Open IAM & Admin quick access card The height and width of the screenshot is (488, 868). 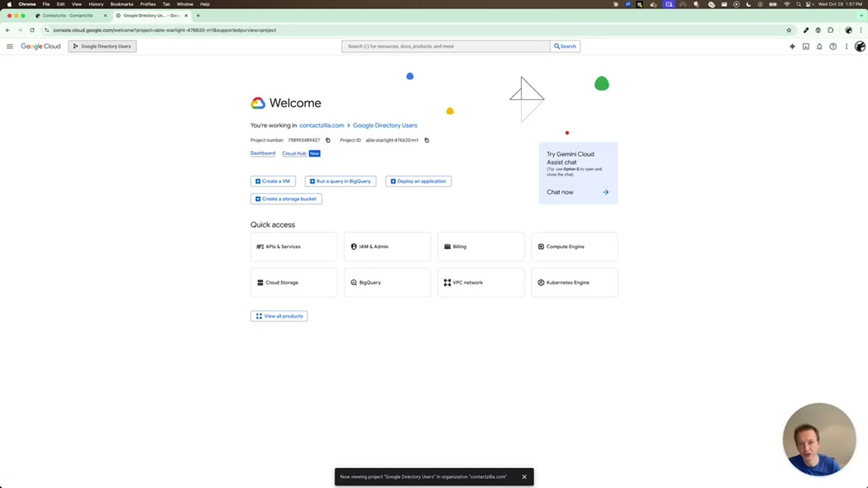pos(387,247)
